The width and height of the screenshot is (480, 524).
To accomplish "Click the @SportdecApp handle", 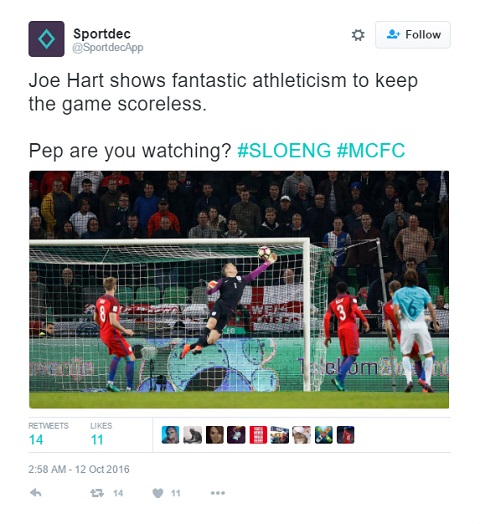I will tap(108, 47).
